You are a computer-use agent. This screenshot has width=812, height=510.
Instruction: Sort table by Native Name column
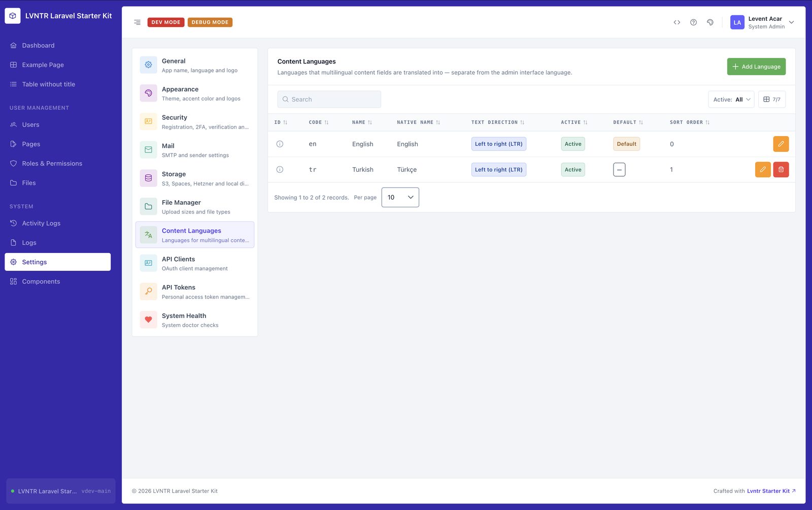tap(418, 122)
